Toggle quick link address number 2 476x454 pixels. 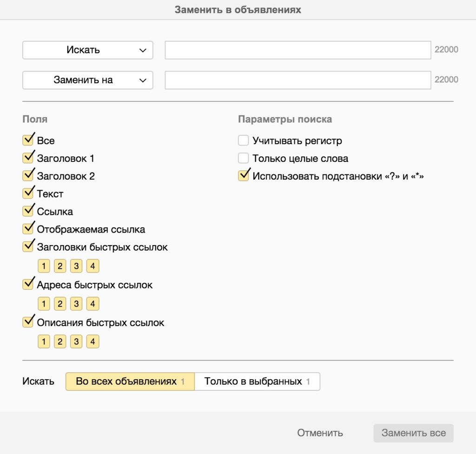pos(60,304)
